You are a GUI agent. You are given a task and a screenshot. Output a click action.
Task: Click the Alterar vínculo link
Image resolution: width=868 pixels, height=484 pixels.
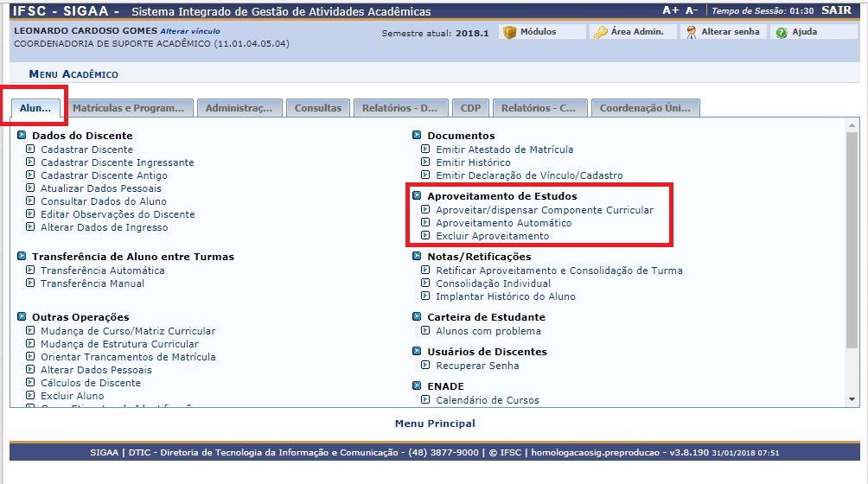[x=195, y=31]
